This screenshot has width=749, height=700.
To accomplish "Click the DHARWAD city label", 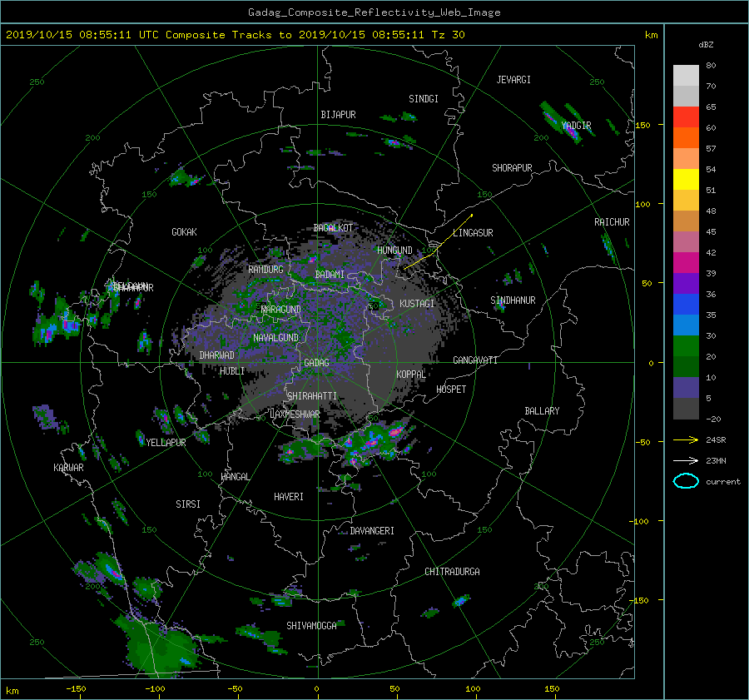I will click(x=216, y=355).
